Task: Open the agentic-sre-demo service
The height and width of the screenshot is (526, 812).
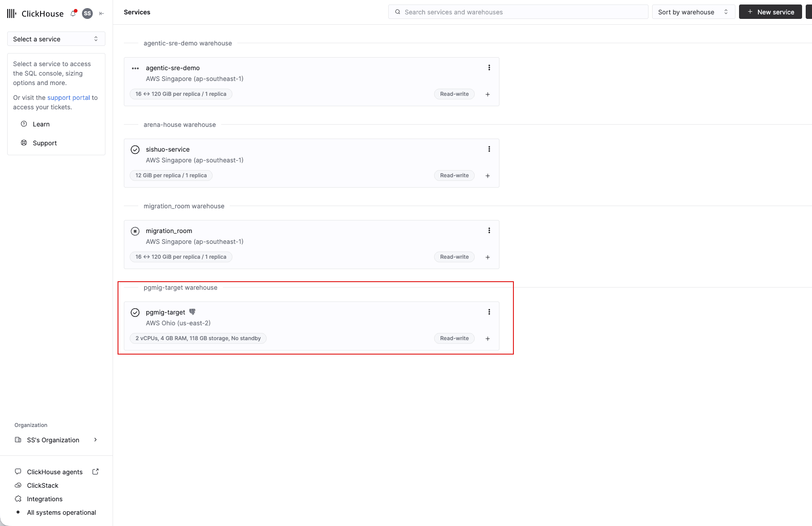Action: point(172,68)
